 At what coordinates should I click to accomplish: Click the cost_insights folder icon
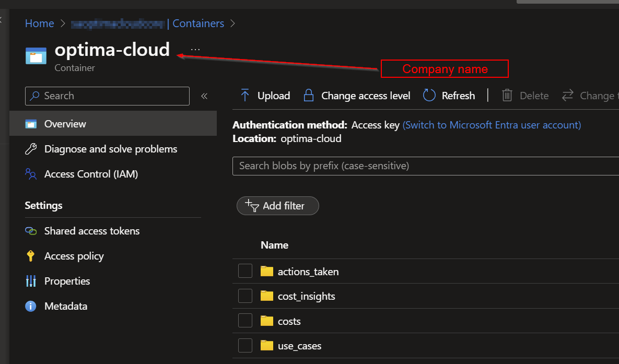click(267, 296)
